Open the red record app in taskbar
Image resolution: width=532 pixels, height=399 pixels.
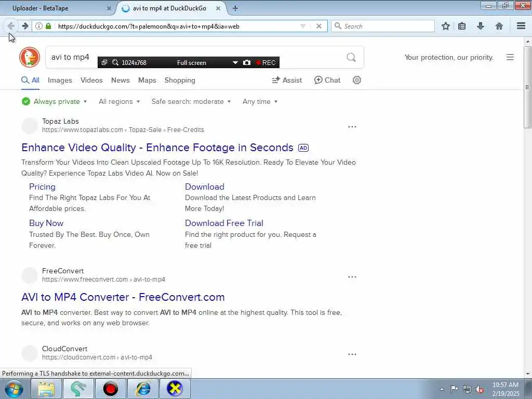(110, 389)
